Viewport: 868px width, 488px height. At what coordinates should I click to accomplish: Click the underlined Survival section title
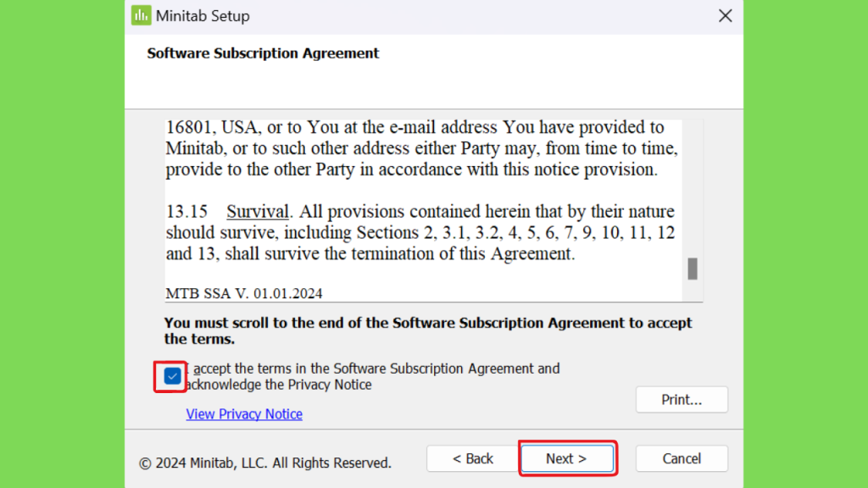(x=258, y=211)
